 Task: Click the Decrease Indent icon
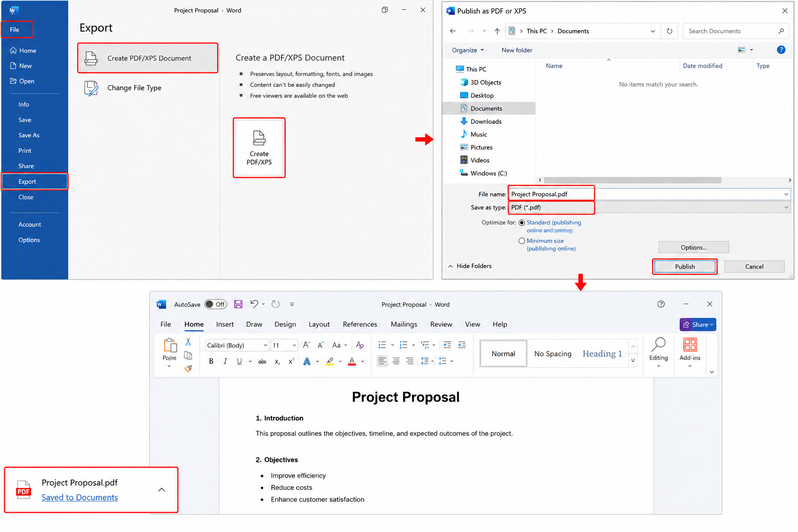[x=447, y=345]
